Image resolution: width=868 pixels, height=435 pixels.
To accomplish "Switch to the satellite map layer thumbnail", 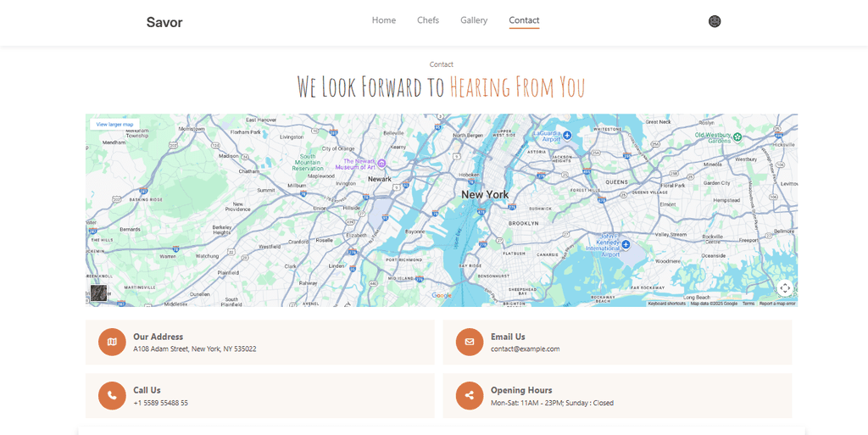I will coord(99,293).
